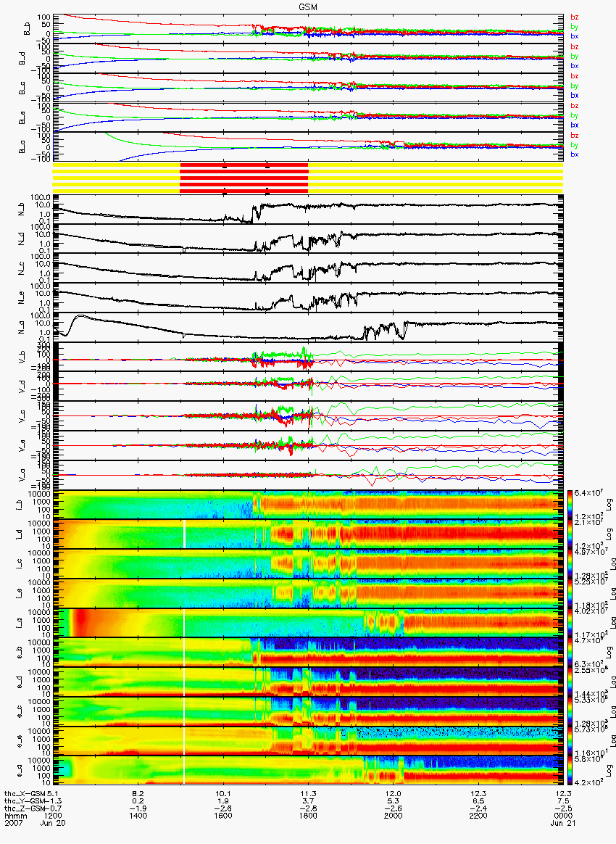Select the e_e electron spectrogram label

pyautogui.click(x=20, y=742)
